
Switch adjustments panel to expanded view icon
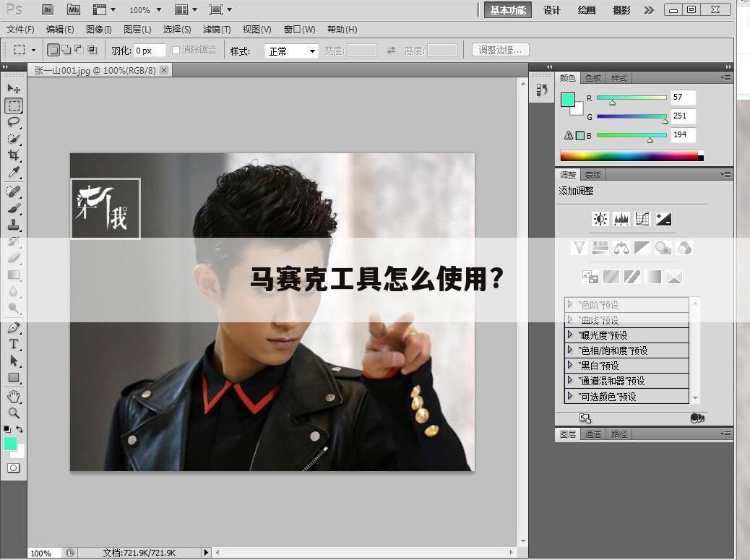point(585,418)
